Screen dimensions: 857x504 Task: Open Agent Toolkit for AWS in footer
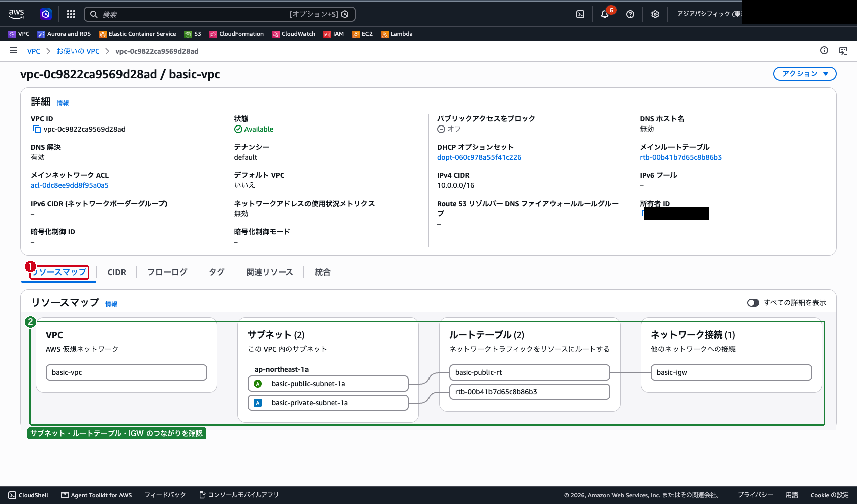click(x=96, y=495)
